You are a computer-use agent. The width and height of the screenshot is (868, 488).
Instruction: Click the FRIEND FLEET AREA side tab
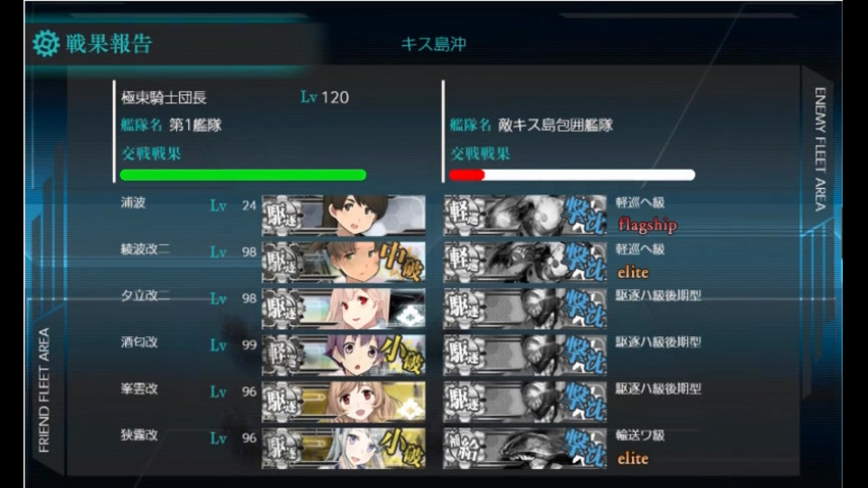43,390
